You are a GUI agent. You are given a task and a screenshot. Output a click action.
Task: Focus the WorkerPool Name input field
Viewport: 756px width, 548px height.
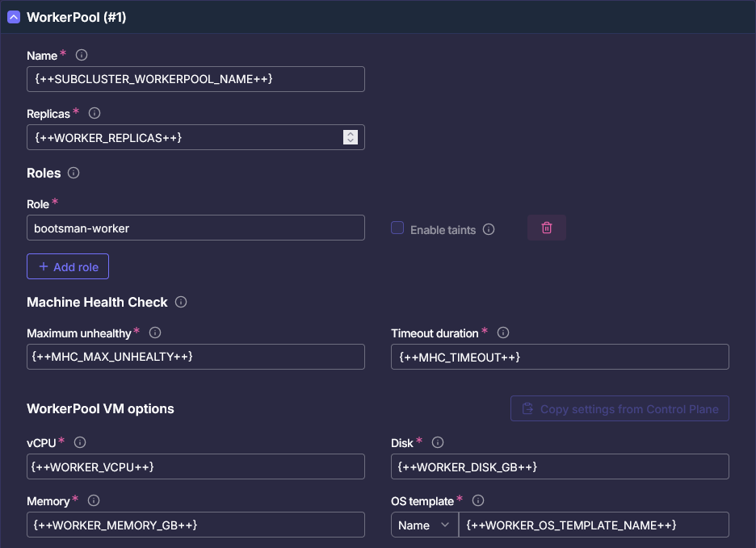tap(195, 79)
